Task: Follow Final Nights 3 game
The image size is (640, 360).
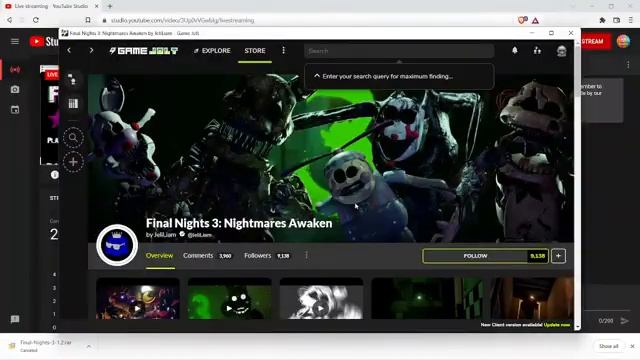Action: [475, 256]
